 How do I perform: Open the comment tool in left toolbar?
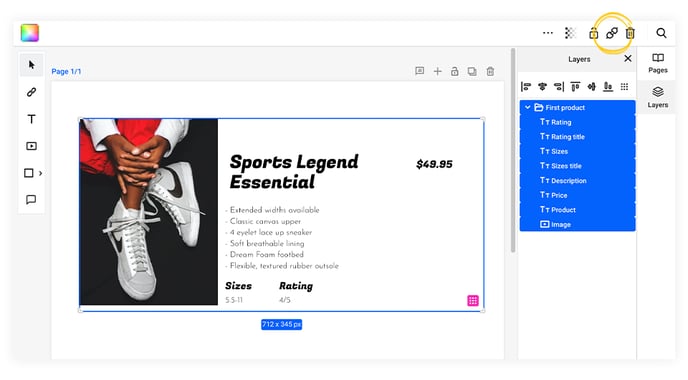click(31, 200)
